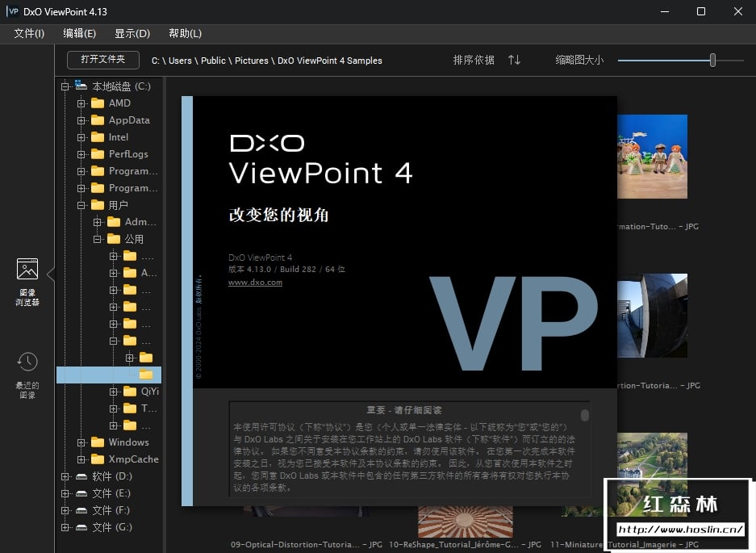Expand the QiYi folder node

click(113, 392)
